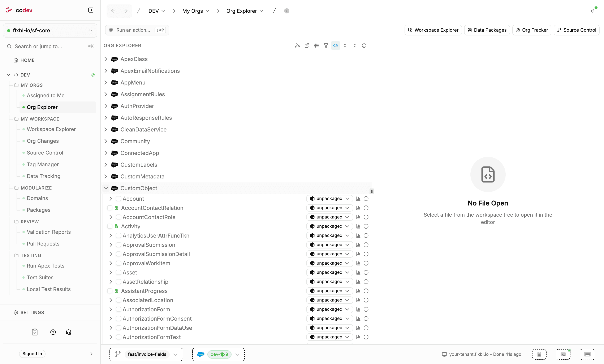Click the info icon in breadcrumb bar
Screen dimensions: 604x364
[x=286, y=11]
